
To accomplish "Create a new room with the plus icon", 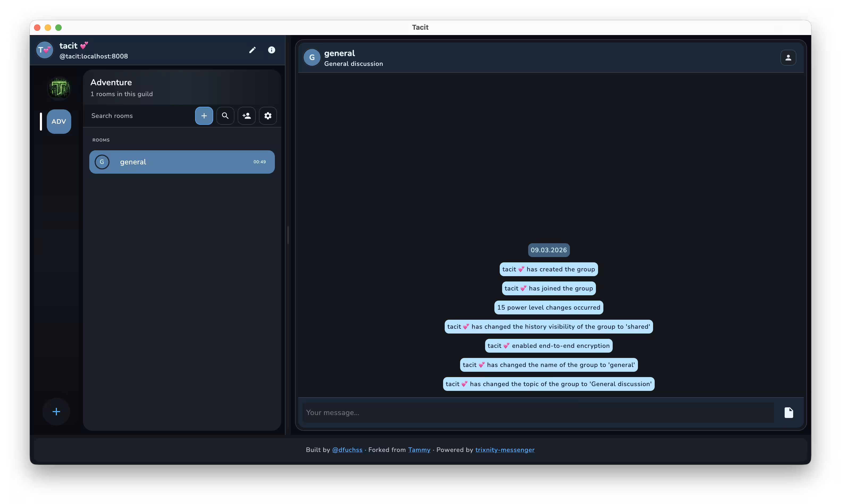I will click(x=204, y=116).
